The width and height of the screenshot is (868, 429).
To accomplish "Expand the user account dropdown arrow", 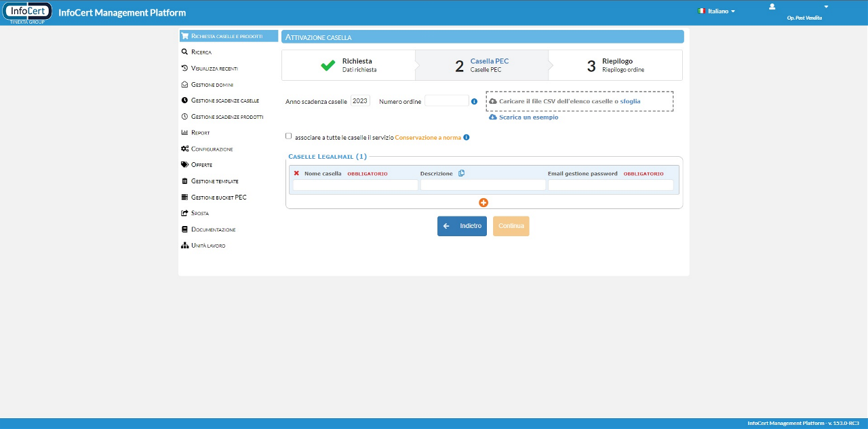I will (826, 7).
